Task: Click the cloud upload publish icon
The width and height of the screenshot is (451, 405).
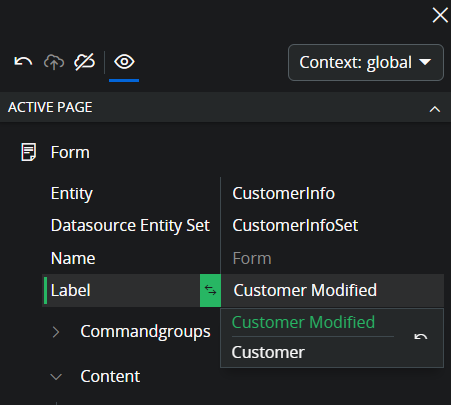Action: (54, 62)
